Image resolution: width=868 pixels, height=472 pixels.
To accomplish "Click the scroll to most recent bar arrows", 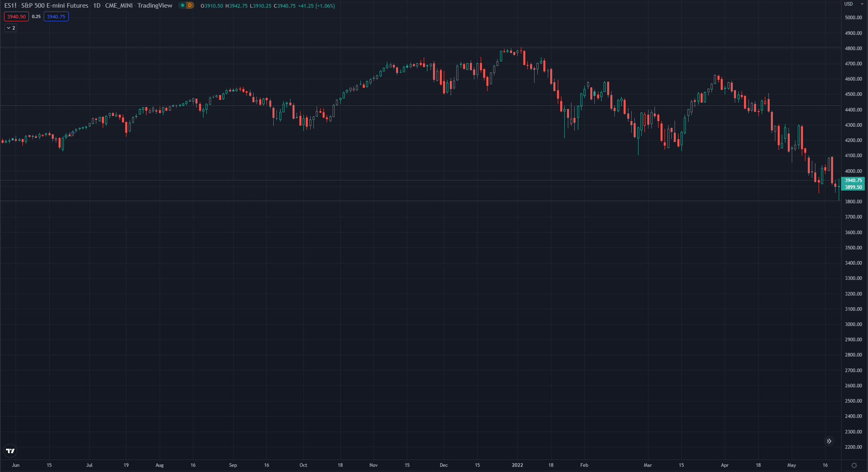I will tap(829, 441).
